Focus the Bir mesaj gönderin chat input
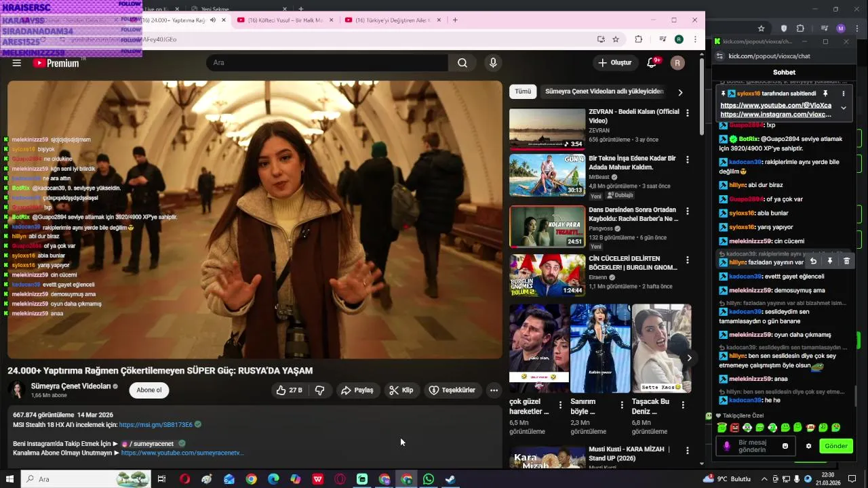 756,446
